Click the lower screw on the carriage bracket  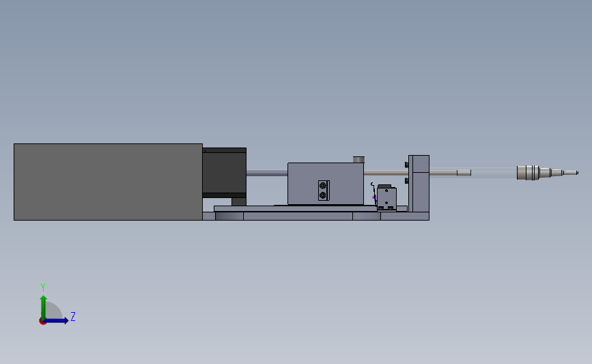coord(323,195)
